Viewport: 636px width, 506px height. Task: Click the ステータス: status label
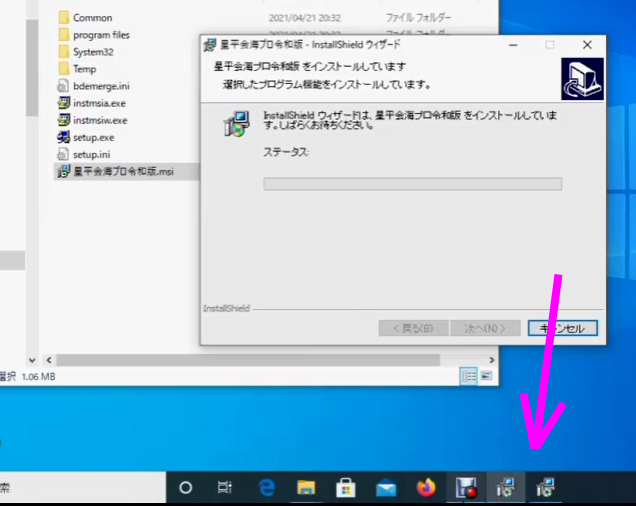pos(286,152)
